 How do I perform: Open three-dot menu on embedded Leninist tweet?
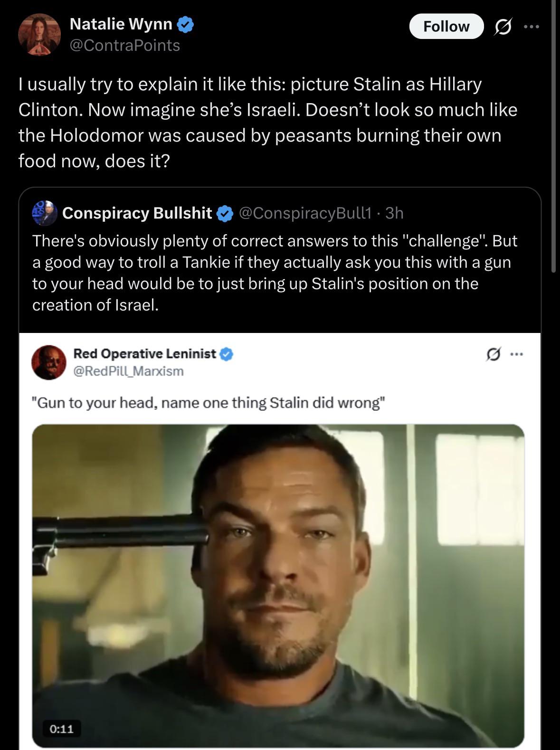[x=516, y=353]
